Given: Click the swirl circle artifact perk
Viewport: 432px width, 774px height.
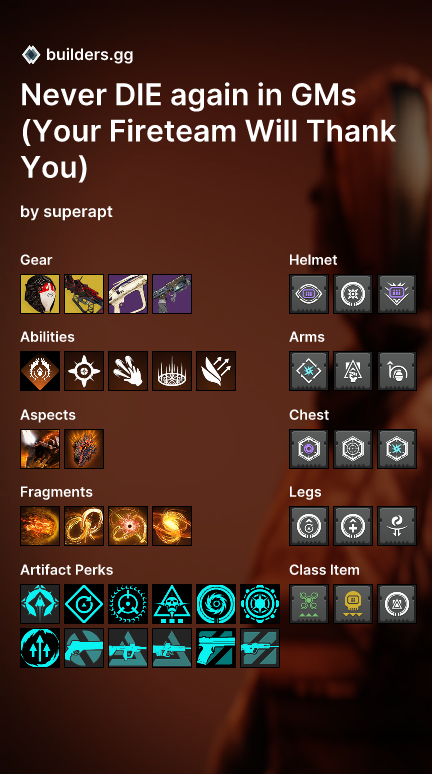Looking at the screenshot, I should coord(216,604).
